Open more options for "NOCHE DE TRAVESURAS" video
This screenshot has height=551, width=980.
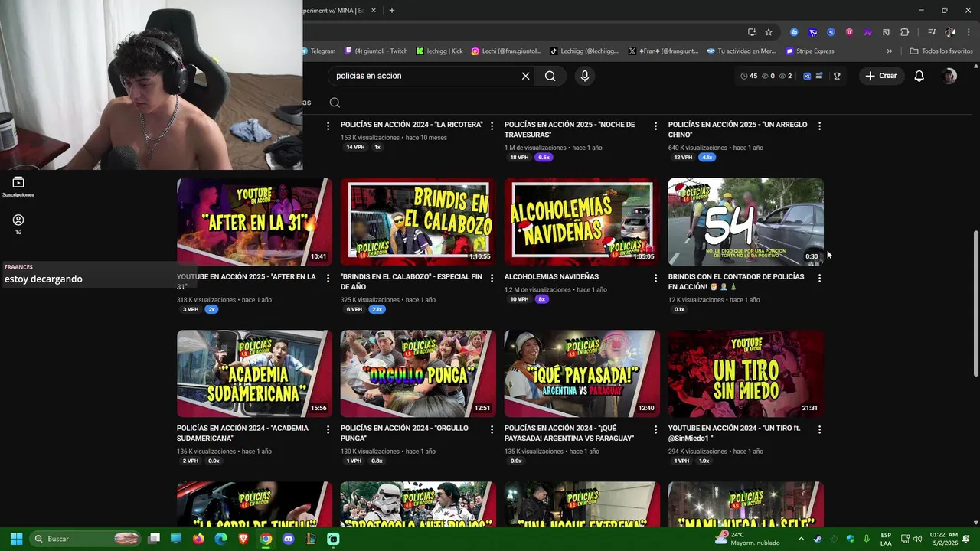click(655, 126)
